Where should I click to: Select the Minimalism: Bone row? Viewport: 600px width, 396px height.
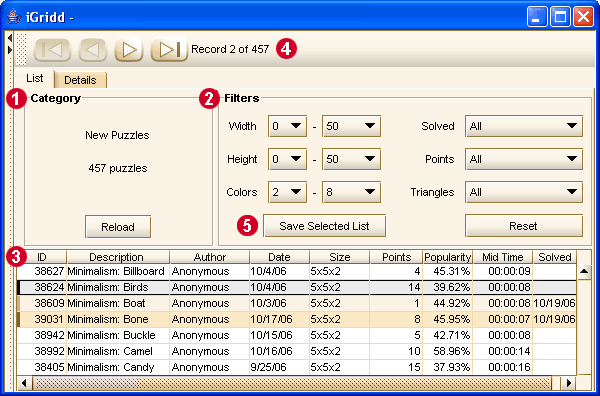click(x=297, y=319)
